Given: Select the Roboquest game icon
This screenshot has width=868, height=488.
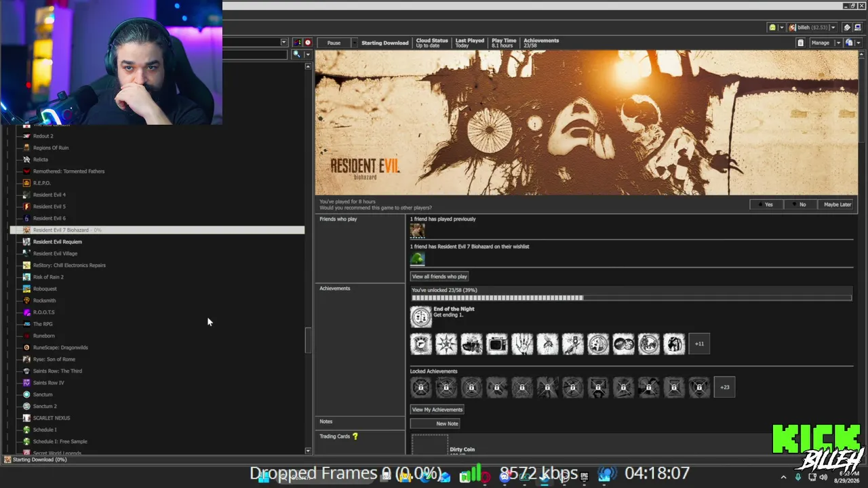Looking at the screenshot, I should tap(26, 289).
